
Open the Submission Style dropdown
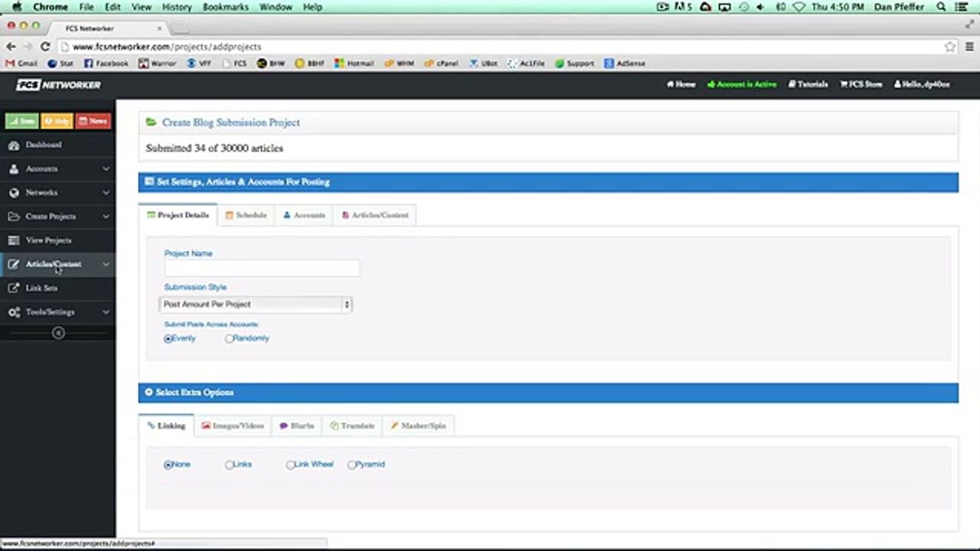(x=256, y=305)
